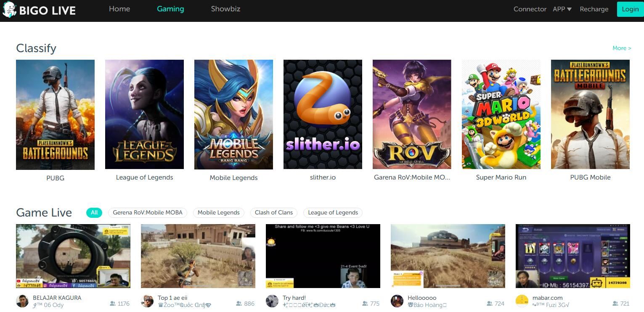Viewport: 644px width, 312px height.
Task: Click the Try hard! stream title
Action: point(294,298)
